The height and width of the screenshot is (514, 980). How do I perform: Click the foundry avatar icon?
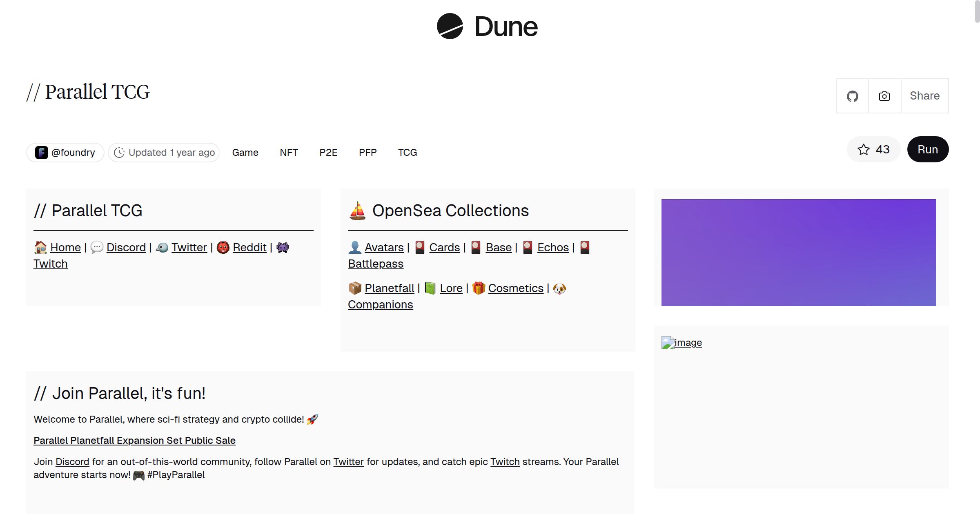pos(41,153)
